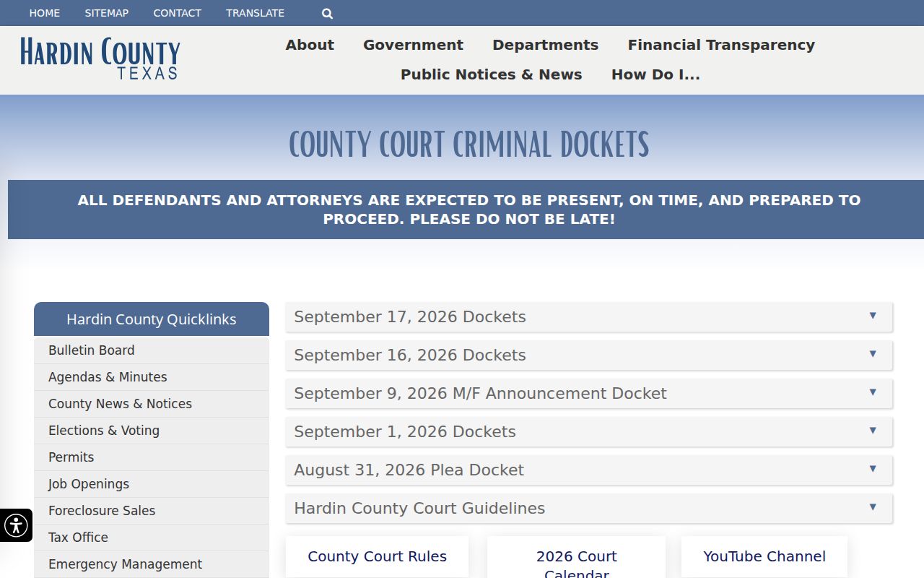Open Elections & Voting quicklink

[152, 431]
